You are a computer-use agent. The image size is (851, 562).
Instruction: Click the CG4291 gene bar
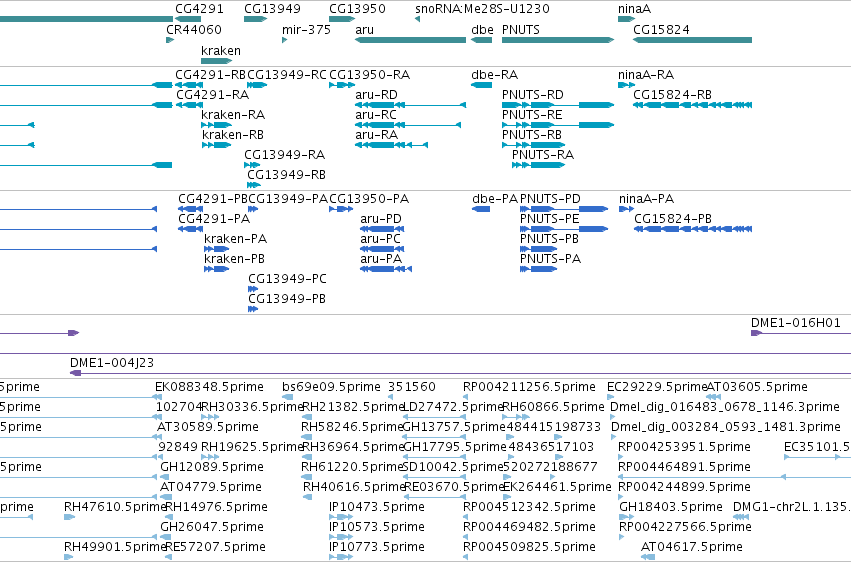[x=188, y=19]
